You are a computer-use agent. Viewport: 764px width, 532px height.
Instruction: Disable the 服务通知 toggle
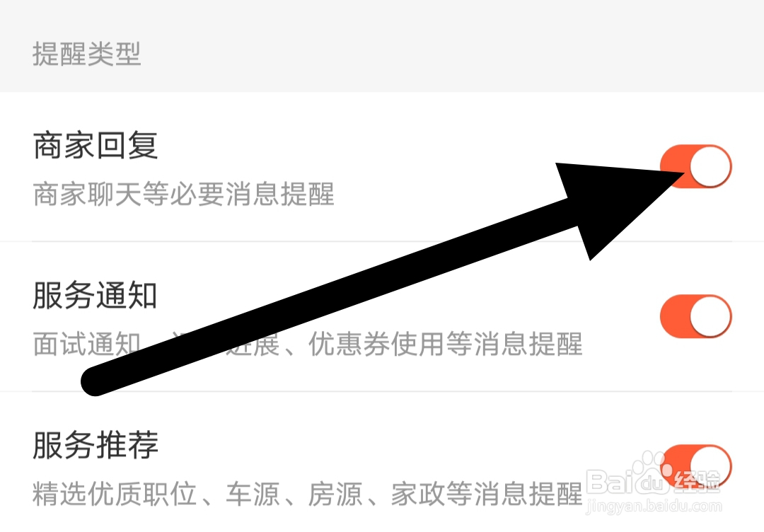[x=696, y=316]
